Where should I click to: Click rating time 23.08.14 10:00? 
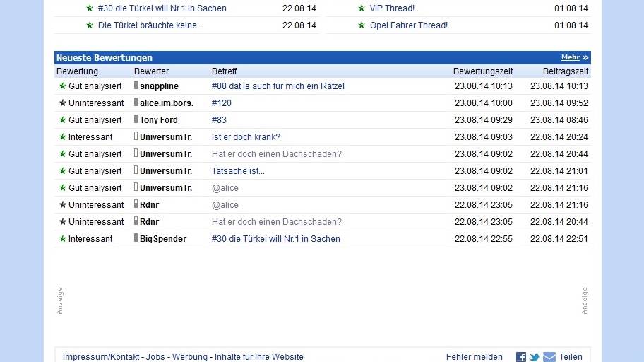(x=484, y=103)
